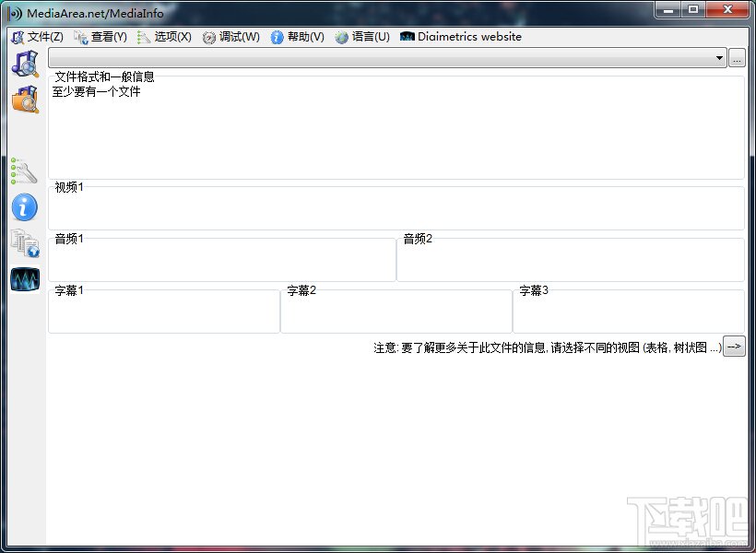Viewport: 756px width, 553px height.
Task: Open Diaimetrics website menu item
Action: tap(461, 37)
